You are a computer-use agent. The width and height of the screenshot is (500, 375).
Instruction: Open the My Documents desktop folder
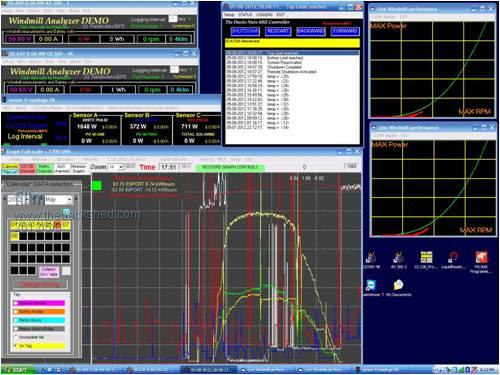click(399, 288)
